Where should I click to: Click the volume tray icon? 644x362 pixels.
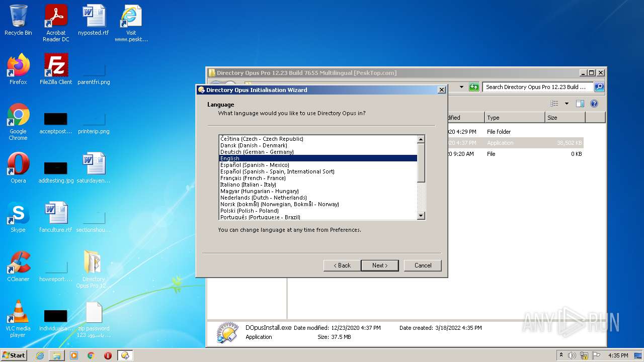(x=572, y=355)
